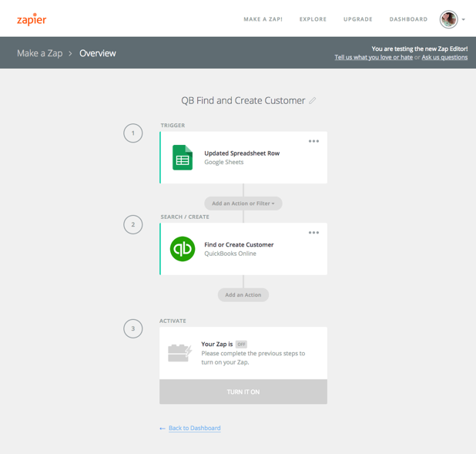Click the back arrow beside Back to Dashboard
Image resolution: width=476 pixels, height=454 pixels.
pos(163,429)
